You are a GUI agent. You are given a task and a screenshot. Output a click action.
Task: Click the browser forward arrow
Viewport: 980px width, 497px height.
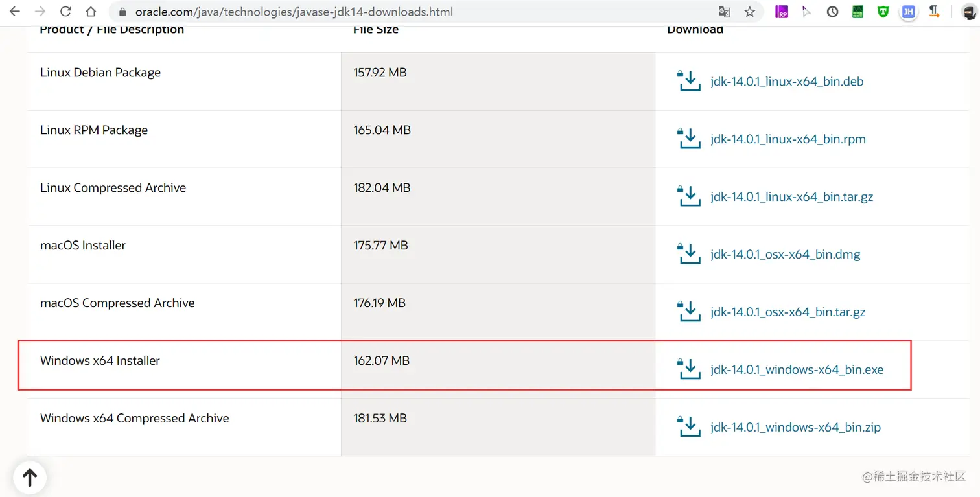[x=40, y=12]
